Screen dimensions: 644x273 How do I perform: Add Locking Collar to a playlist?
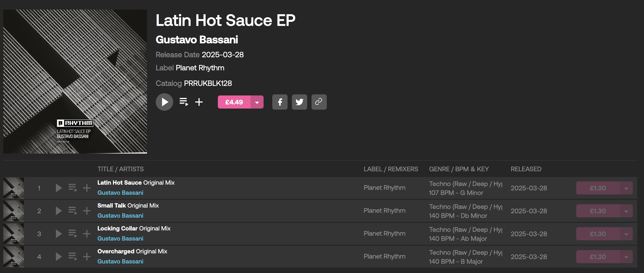[87, 234]
